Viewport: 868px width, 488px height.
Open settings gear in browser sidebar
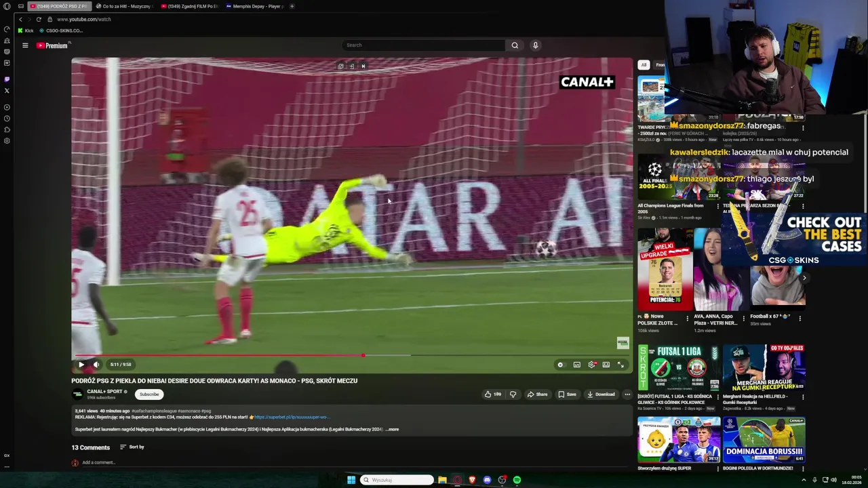coord(7,141)
